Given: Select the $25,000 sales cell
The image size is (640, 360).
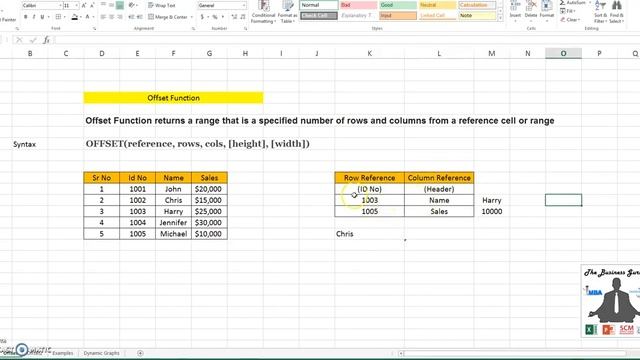Looking at the screenshot, I should click(209, 211).
